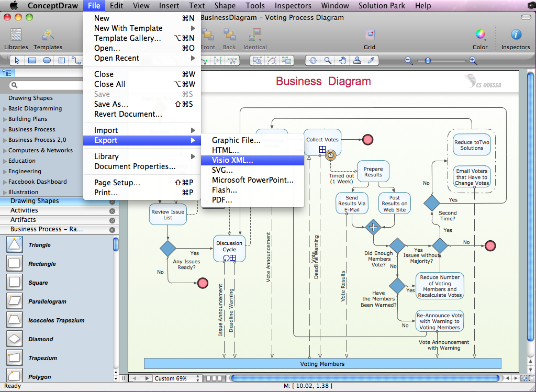536x392 pixels.
Task: Open the Inspectors menu in menu bar
Action: (x=293, y=6)
